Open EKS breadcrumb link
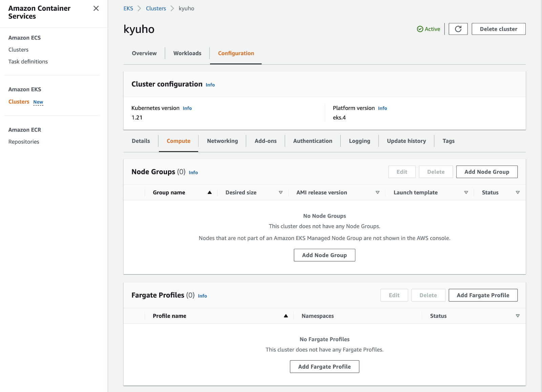Viewport: 542px width, 392px height. coord(128,8)
